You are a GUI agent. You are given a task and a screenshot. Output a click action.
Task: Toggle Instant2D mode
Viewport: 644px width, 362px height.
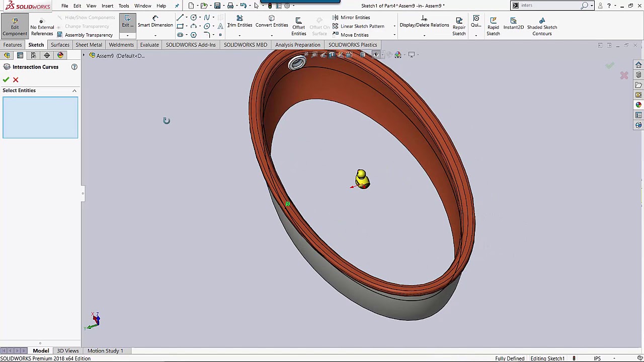click(x=513, y=23)
